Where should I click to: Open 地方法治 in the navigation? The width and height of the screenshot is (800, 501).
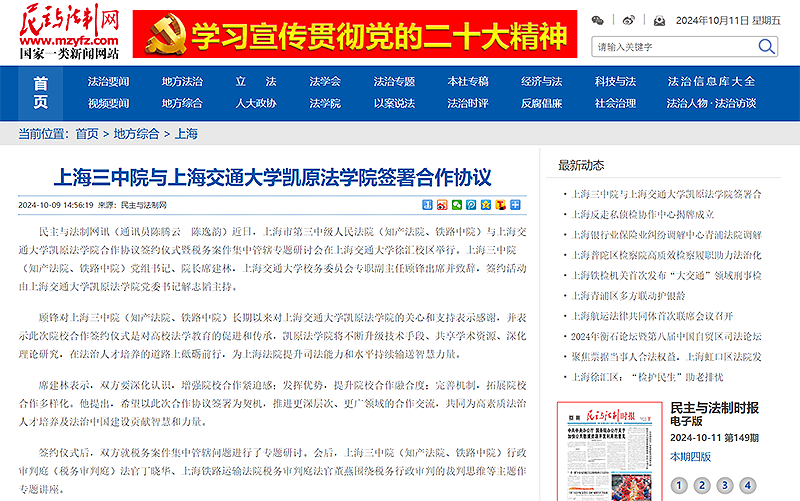182,82
